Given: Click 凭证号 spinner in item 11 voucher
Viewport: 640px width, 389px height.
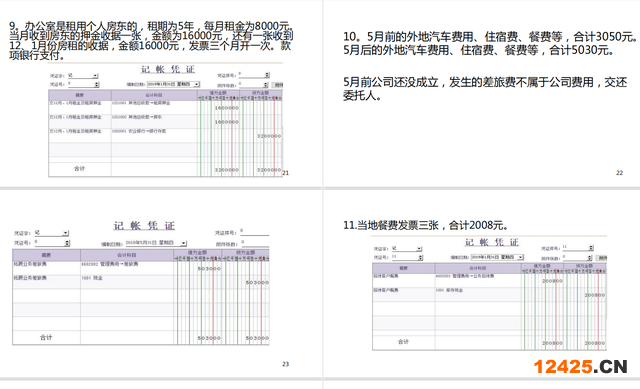Looking at the screenshot, I should coord(420,258).
